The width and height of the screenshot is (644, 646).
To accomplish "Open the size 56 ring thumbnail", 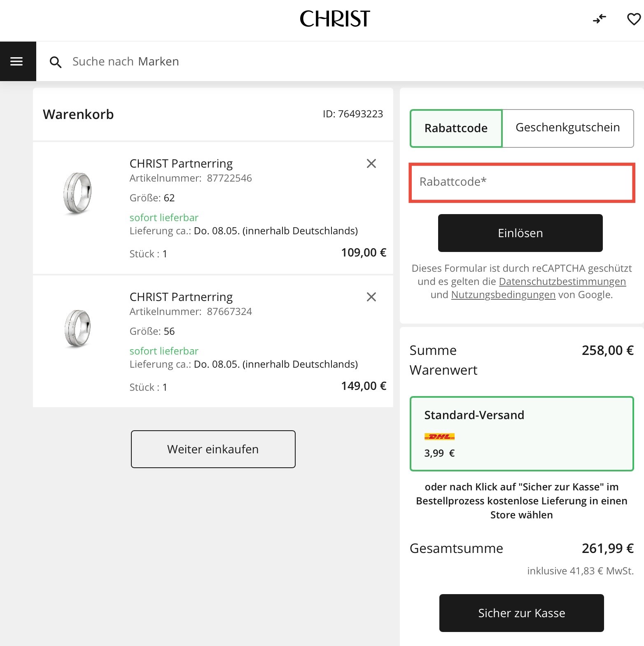I will 77,326.
